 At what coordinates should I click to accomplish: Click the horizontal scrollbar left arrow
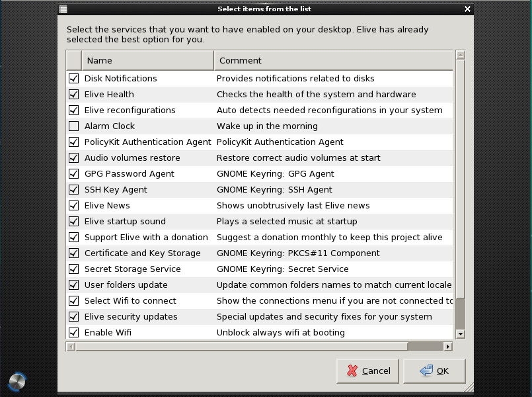[71, 346]
